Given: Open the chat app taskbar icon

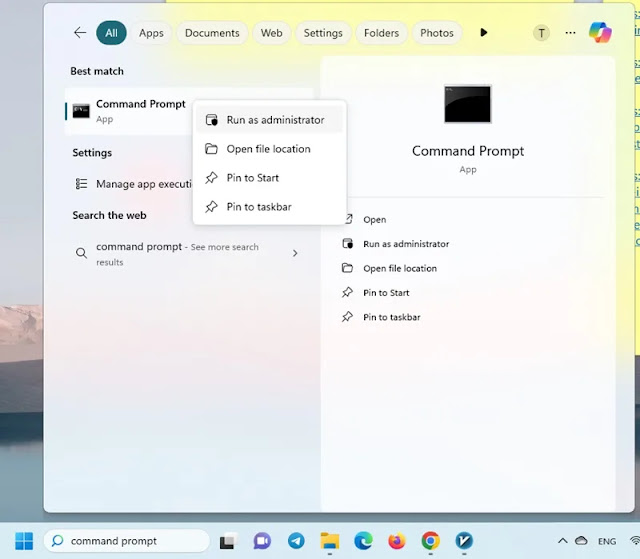Looking at the screenshot, I should click(x=262, y=541).
